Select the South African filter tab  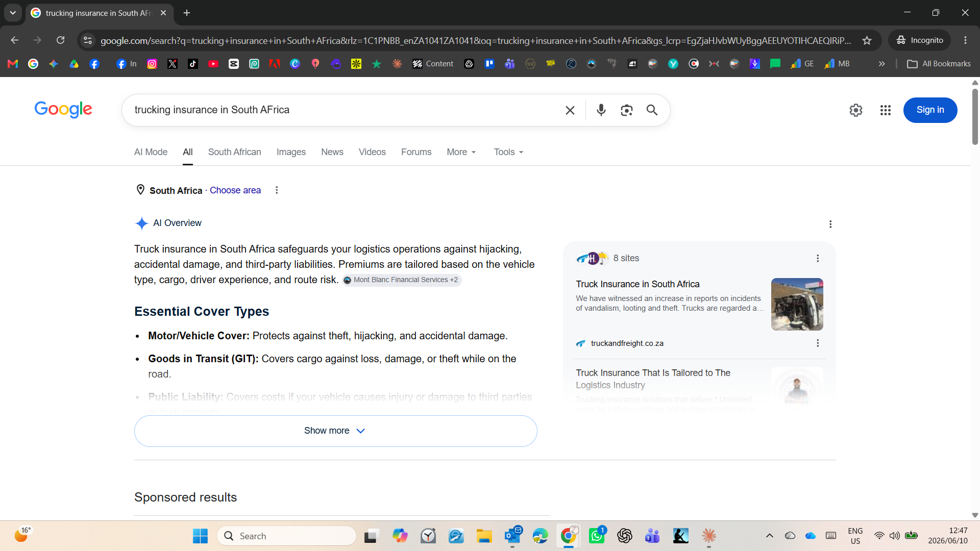point(234,152)
